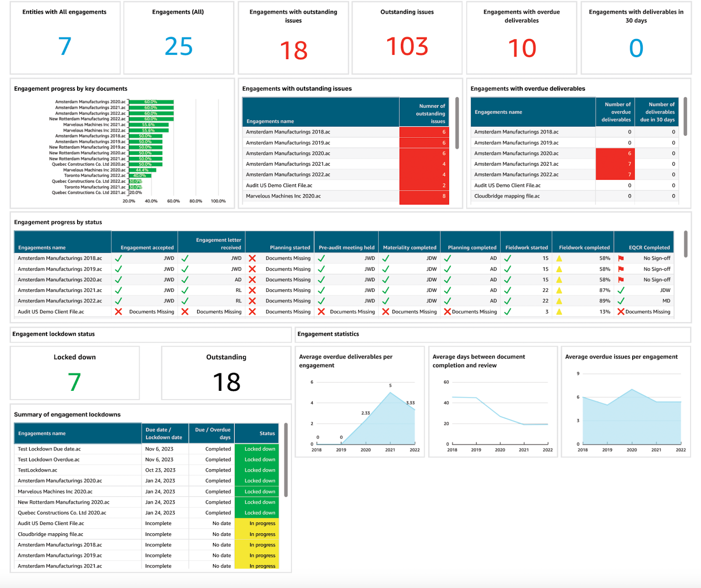
Task: Click scrollbar of Summary of engagement lockdowns table
Action: click(x=286, y=460)
